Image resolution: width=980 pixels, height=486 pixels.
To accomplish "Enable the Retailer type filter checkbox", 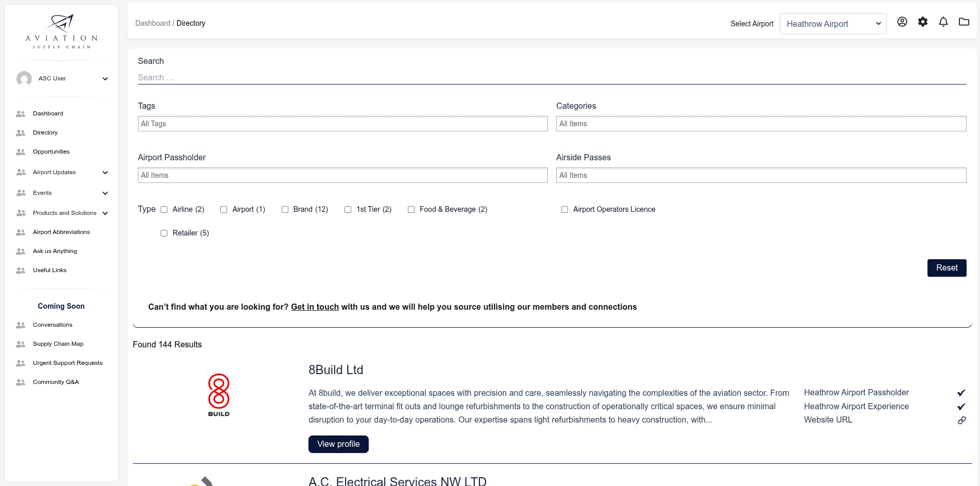I will [164, 233].
